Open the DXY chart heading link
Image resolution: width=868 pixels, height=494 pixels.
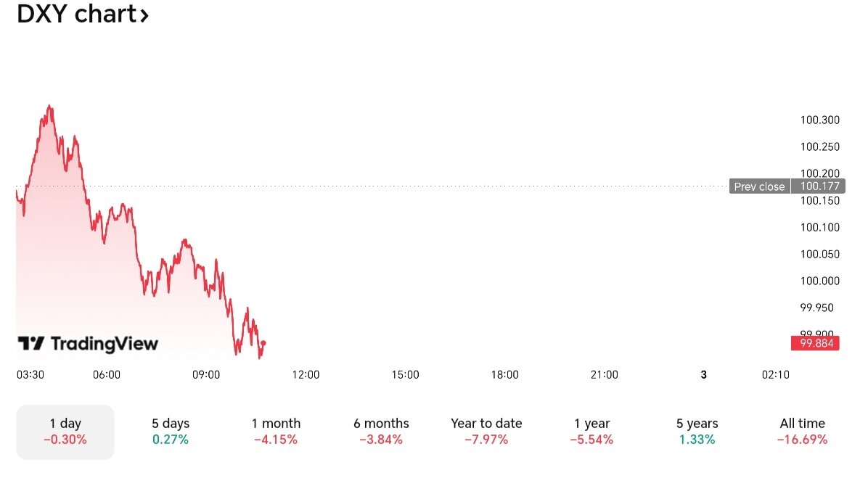pos(76,14)
